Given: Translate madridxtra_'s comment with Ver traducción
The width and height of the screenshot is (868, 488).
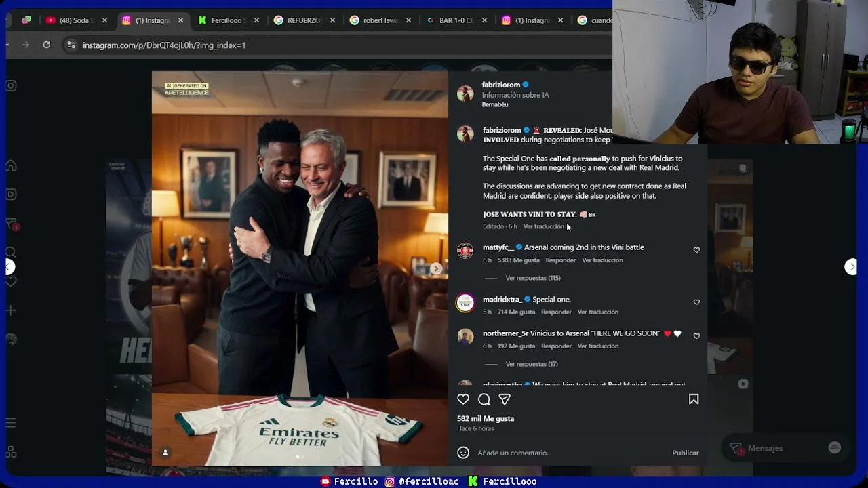Looking at the screenshot, I should click(598, 312).
